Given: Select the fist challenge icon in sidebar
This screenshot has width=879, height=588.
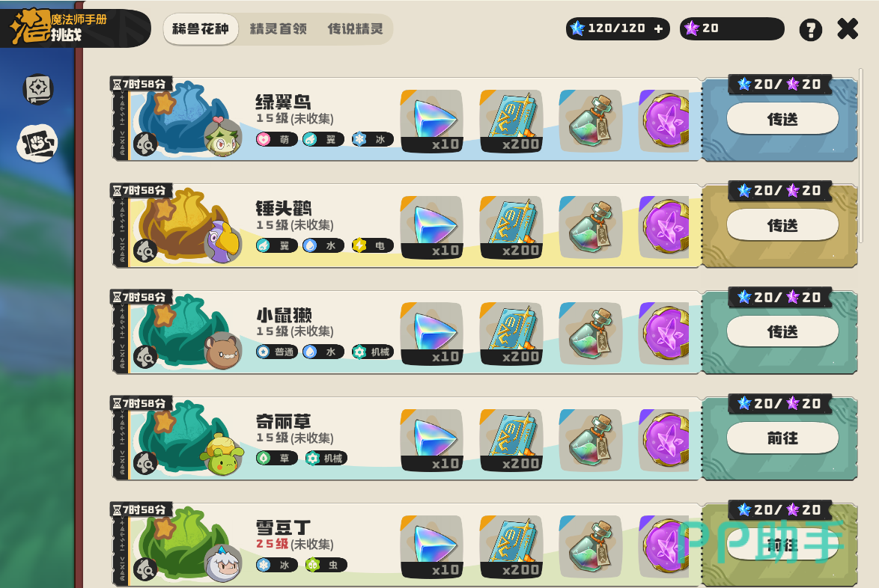Looking at the screenshot, I should pos(37,144).
